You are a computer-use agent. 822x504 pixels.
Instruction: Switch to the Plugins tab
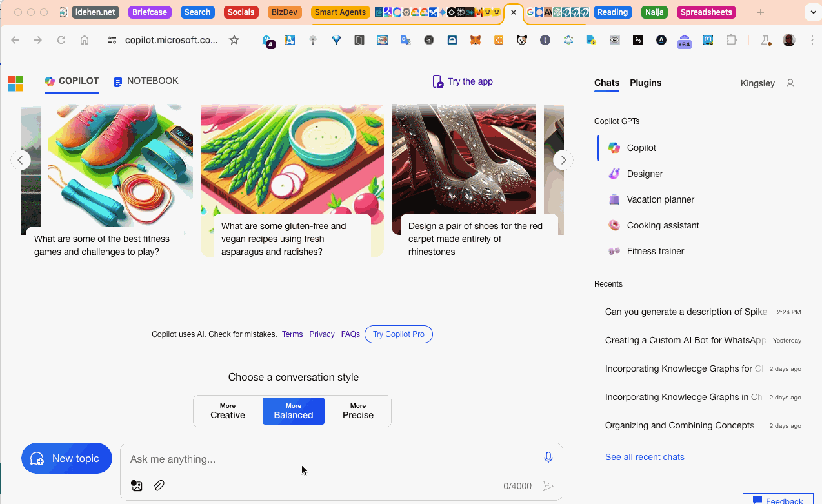pos(646,83)
